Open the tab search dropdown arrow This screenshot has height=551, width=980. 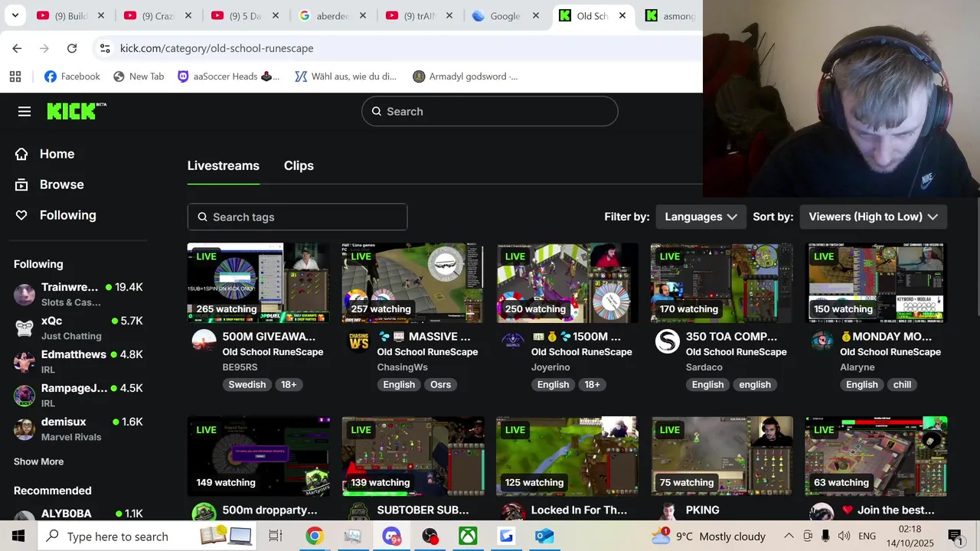[x=15, y=15]
